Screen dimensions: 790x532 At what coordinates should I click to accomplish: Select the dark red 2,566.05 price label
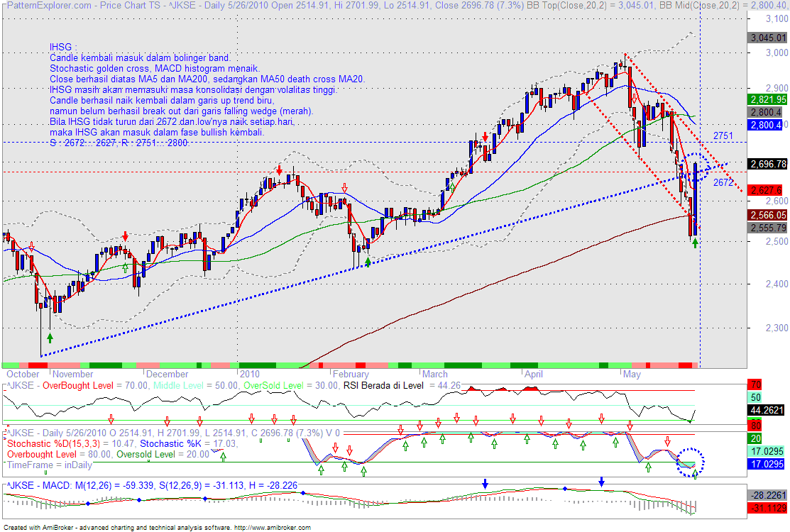pyautogui.click(x=768, y=215)
